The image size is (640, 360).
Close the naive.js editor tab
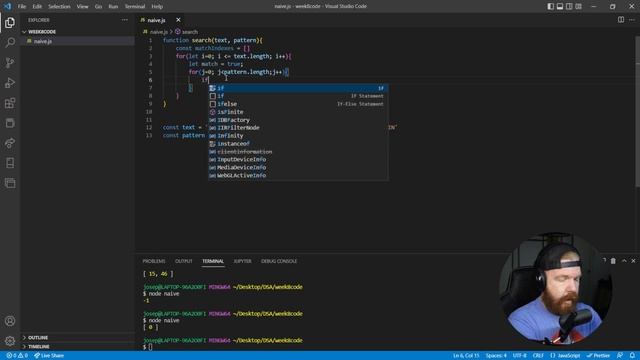tap(178, 20)
